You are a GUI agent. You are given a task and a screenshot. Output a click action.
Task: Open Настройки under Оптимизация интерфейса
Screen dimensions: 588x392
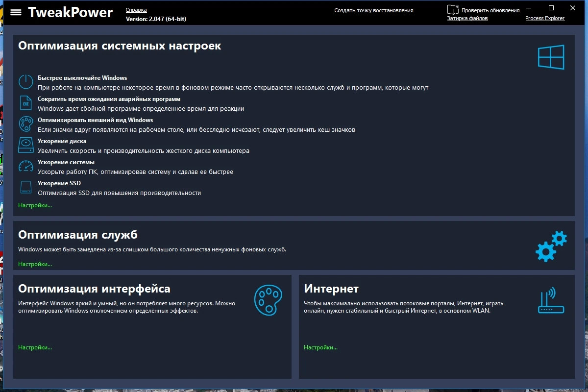(35, 347)
